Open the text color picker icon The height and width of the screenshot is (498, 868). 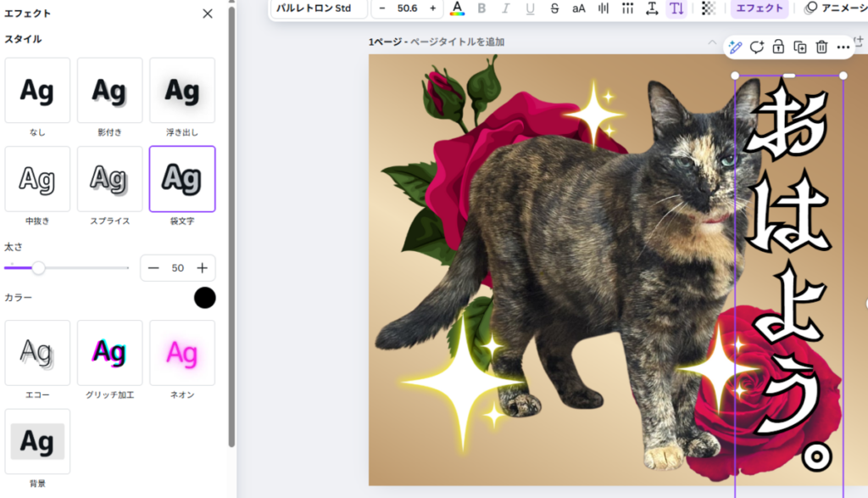pos(458,8)
